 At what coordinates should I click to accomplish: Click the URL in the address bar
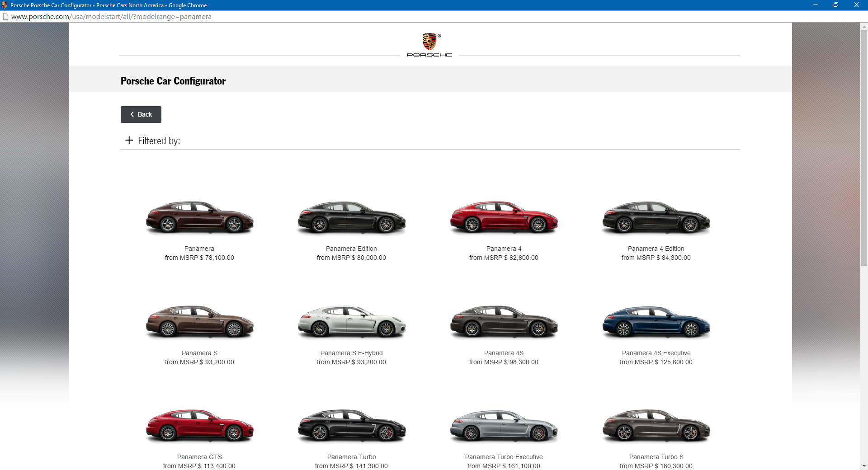click(x=111, y=17)
